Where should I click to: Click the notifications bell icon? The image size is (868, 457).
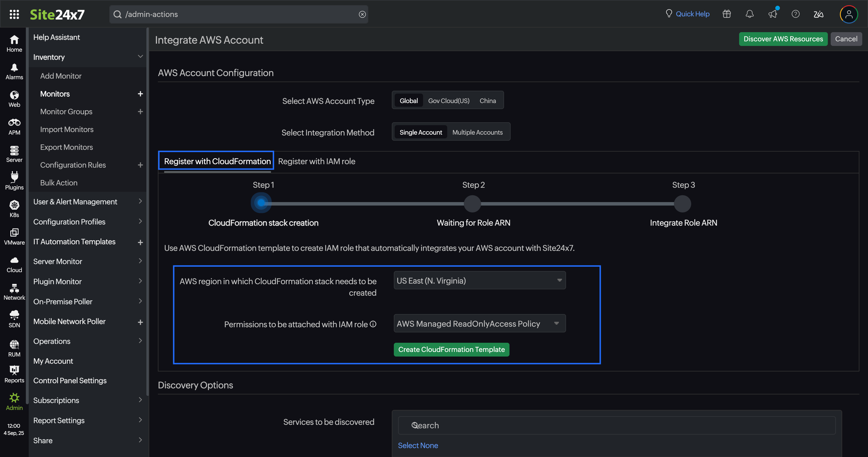(749, 14)
